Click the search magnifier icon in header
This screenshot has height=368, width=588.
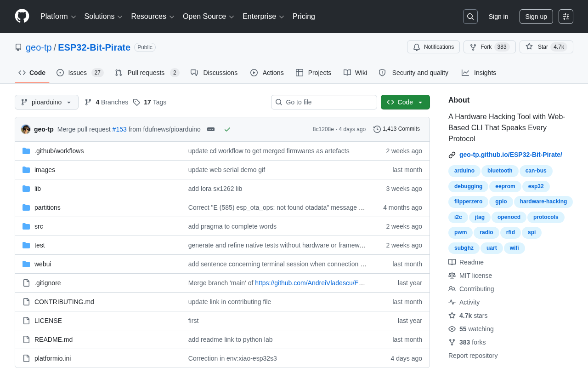coord(470,17)
